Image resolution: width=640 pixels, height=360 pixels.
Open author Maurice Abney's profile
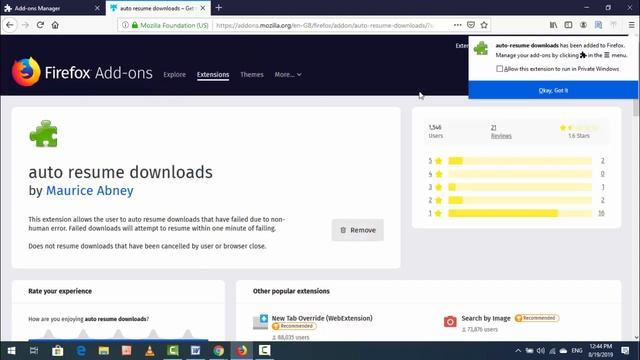[x=90, y=191]
